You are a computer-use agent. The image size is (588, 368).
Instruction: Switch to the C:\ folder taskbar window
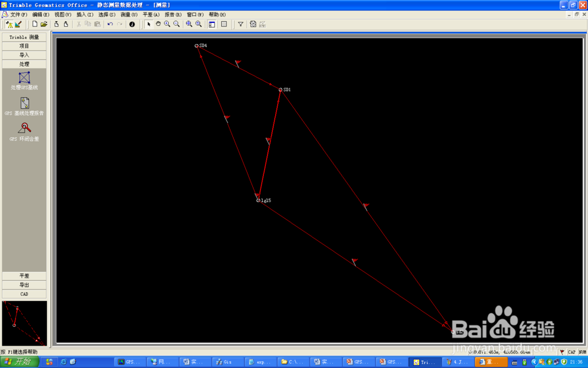point(292,362)
